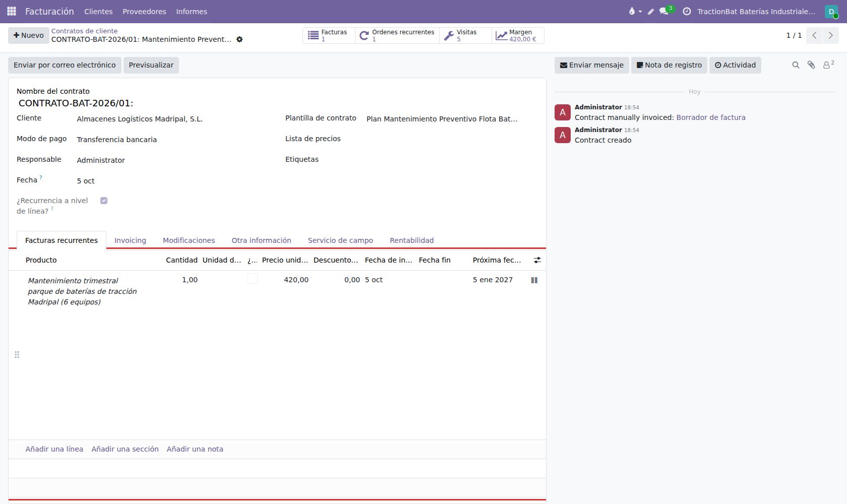Click the activities clock icon in top bar
Screen dimensions: 847x504
687,11
